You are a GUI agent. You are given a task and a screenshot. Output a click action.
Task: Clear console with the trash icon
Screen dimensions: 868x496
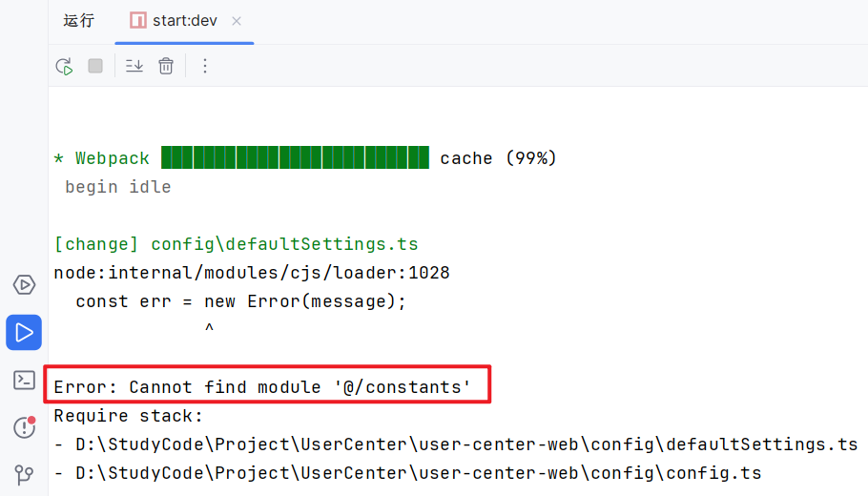tap(166, 66)
